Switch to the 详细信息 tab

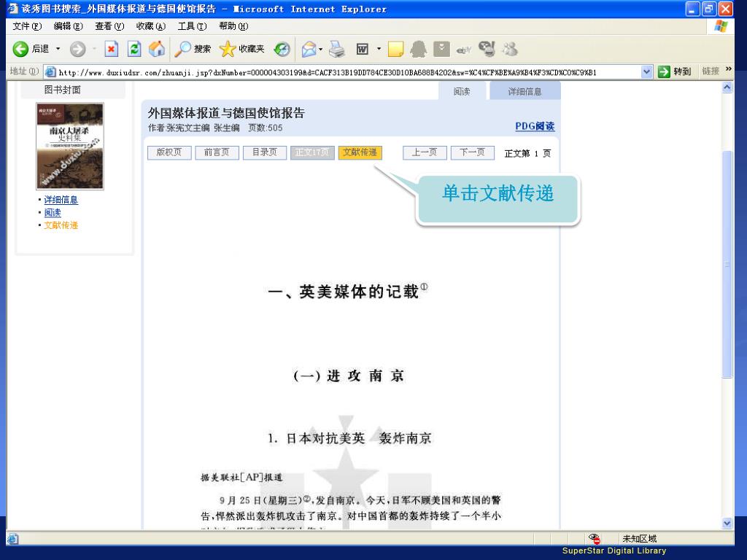tap(525, 91)
